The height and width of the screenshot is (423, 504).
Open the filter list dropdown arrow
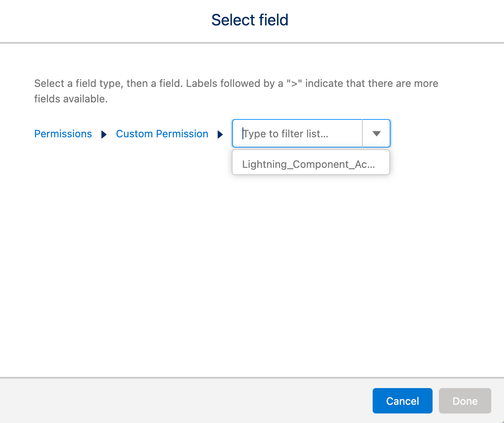pos(377,134)
